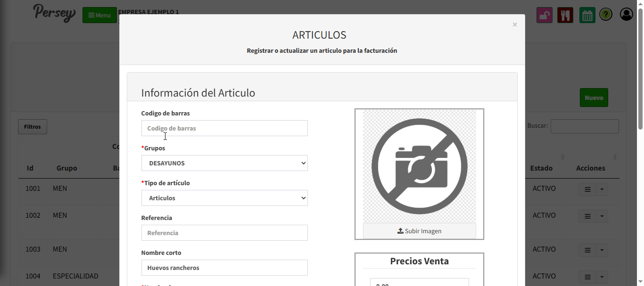This screenshot has height=286, width=644.
Task: Click the Nombre corto field with Huevos rancheros
Action: tap(224, 268)
